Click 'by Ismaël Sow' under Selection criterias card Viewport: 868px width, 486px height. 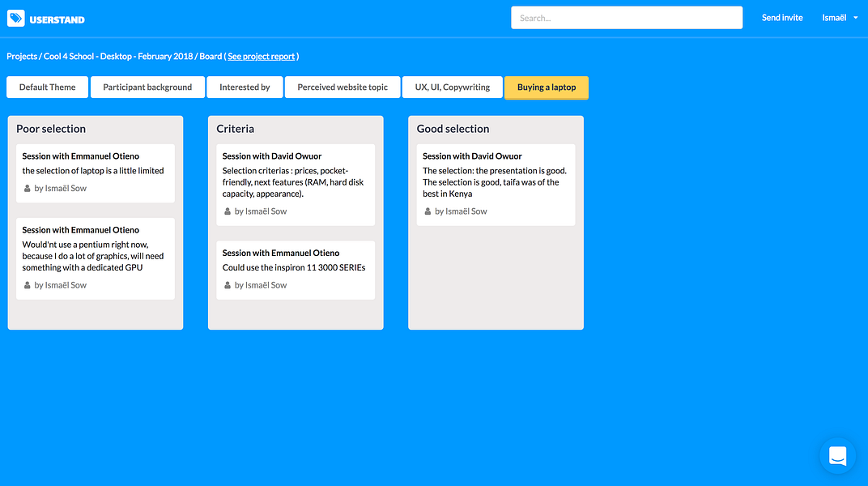[x=260, y=211]
